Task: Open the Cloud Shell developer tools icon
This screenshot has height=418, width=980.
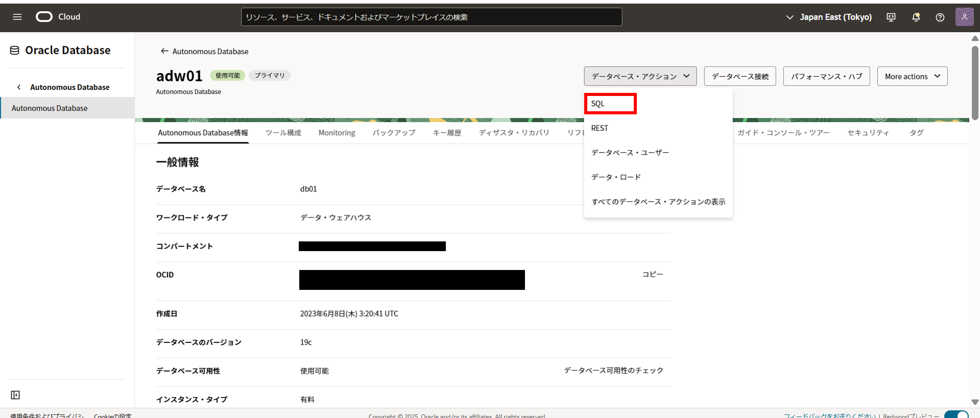Action: (x=891, y=17)
